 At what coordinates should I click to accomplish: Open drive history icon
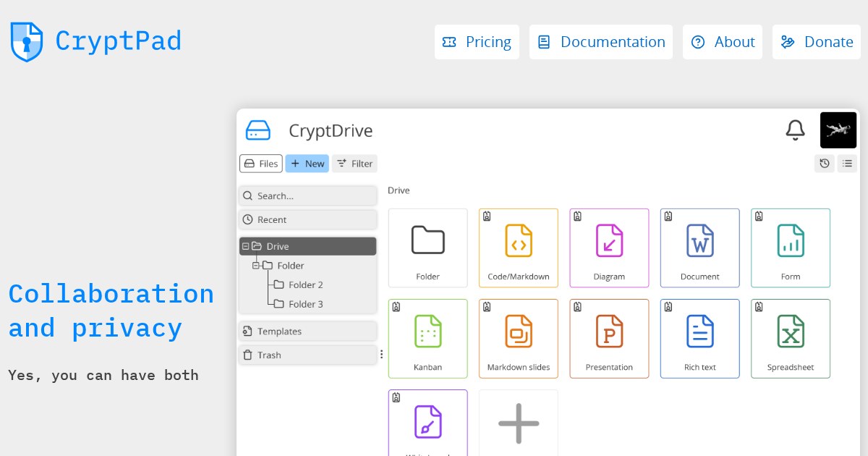(825, 164)
